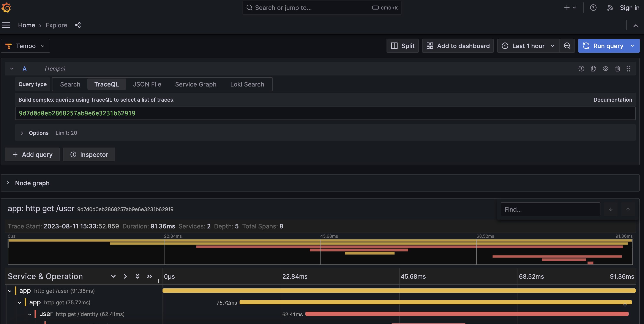Collapse the app http get /user span
Viewport: 644px width, 324px height.
(10, 291)
